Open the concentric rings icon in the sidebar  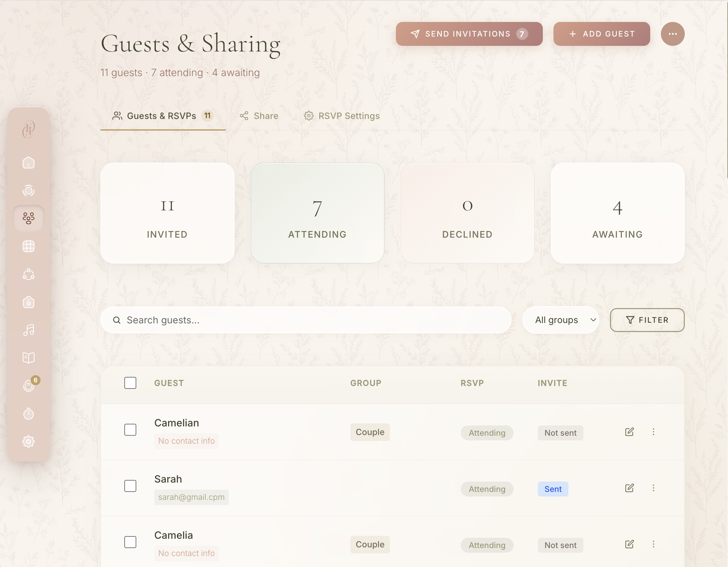[x=29, y=190]
